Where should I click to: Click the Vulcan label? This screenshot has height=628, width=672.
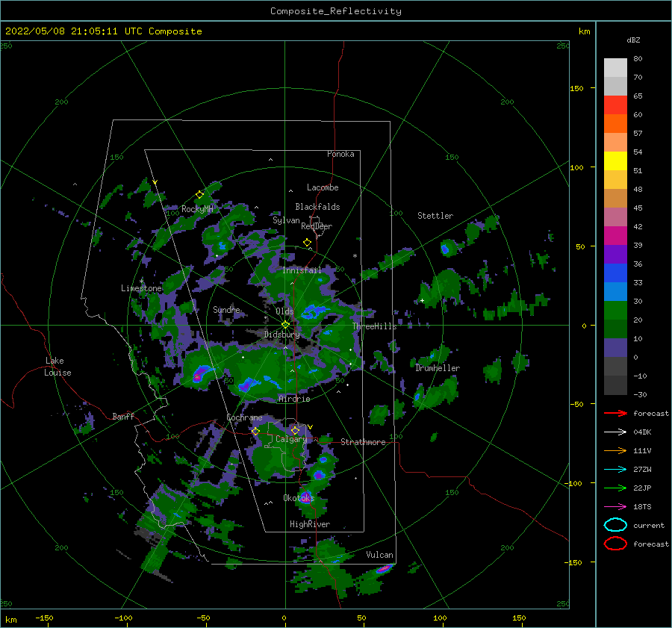pyautogui.click(x=379, y=555)
